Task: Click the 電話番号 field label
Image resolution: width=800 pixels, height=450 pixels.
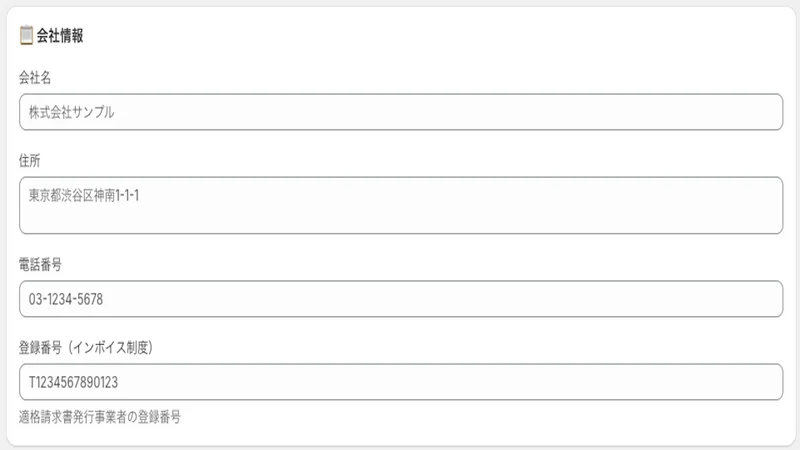Action: 40,264
